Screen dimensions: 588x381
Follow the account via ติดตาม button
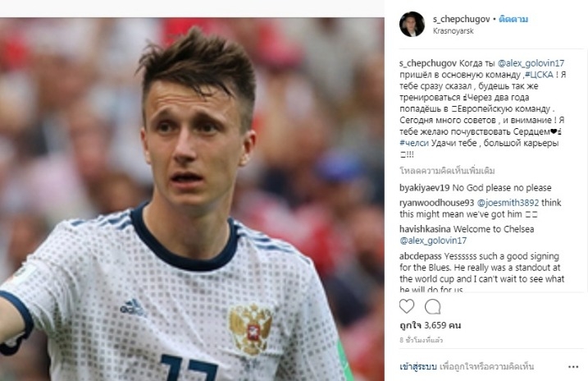pyautogui.click(x=513, y=19)
